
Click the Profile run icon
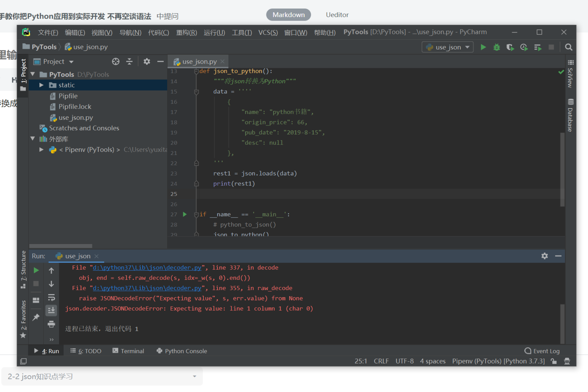(x=524, y=47)
